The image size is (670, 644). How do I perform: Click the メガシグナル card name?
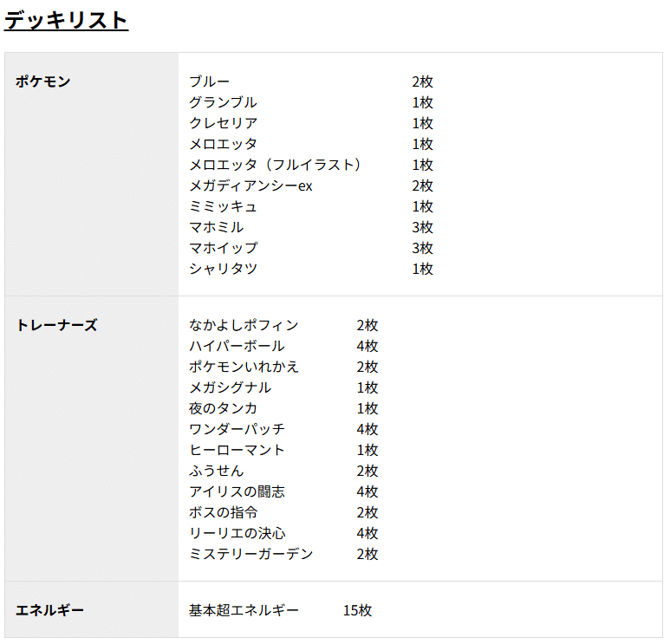pyautogui.click(x=230, y=387)
